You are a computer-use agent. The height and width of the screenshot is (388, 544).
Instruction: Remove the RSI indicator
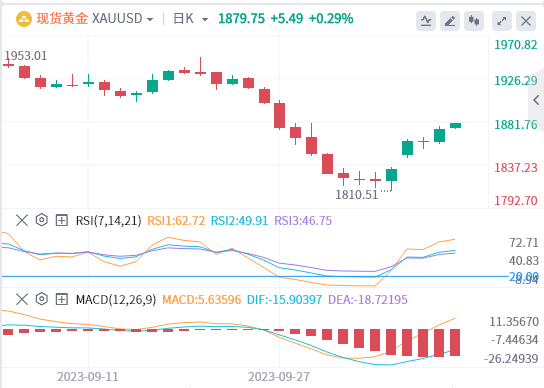pos(22,220)
